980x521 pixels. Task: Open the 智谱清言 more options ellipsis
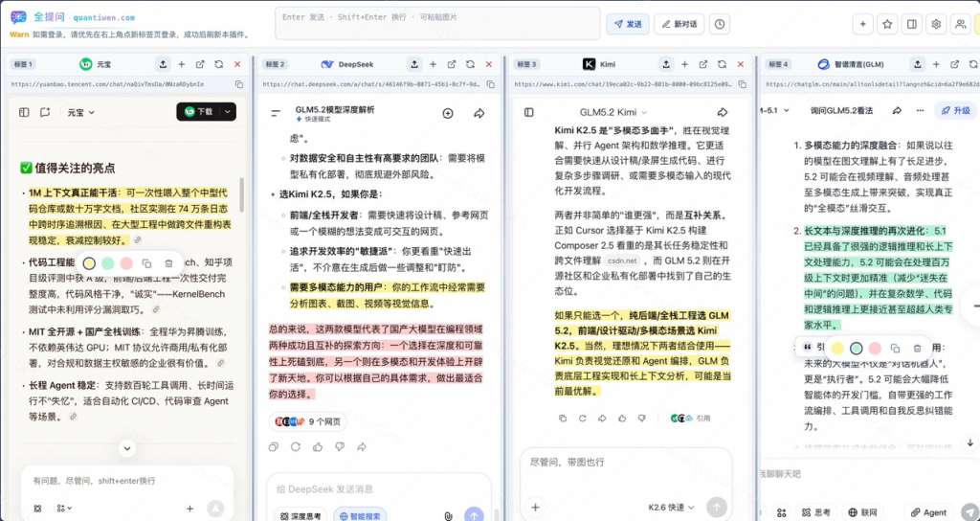pyautogui.click(x=920, y=111)
